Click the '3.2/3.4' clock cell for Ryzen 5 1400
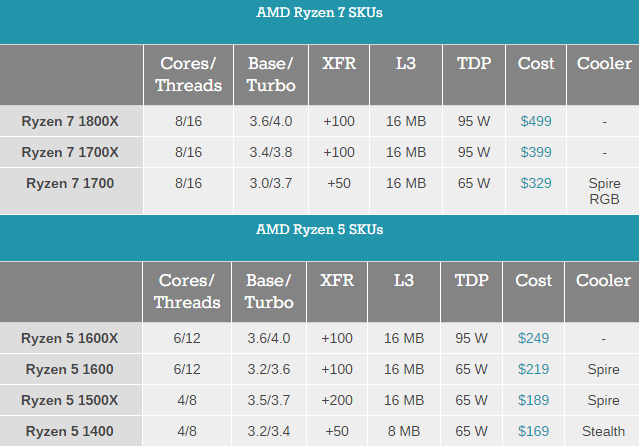Screen dimensions: 639x446 [x=269, y=431]
